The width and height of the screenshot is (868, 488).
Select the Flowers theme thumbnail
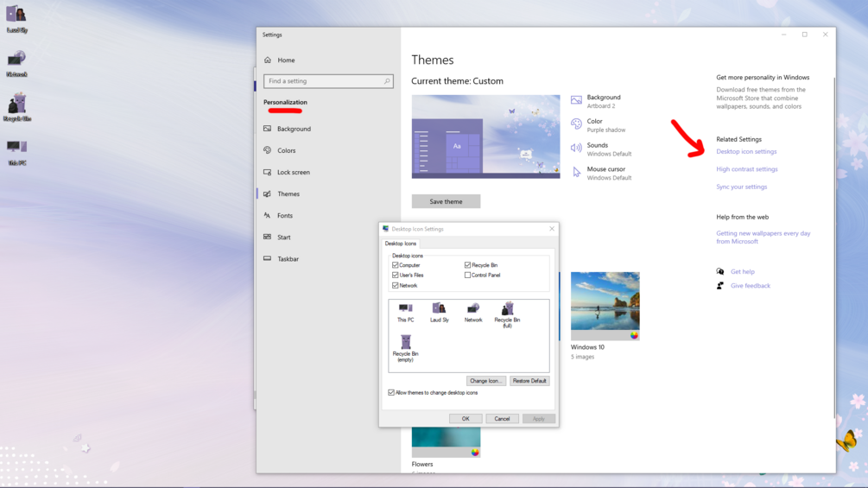(x=447, y=442)
